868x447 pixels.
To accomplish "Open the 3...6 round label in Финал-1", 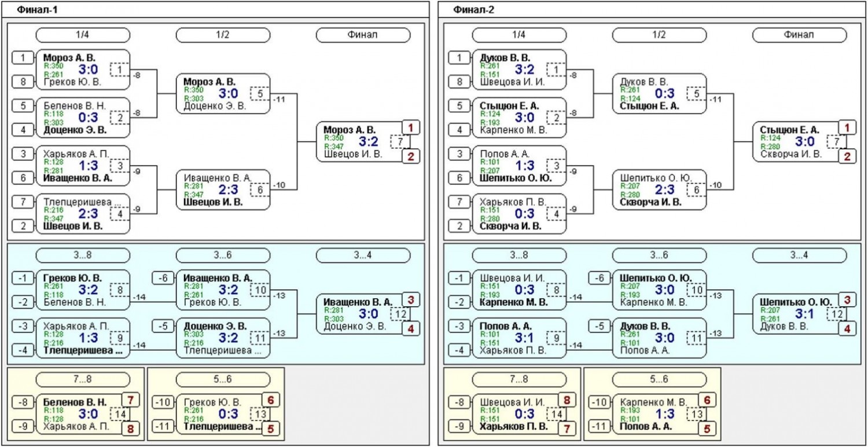I will (x=223, y=255).
